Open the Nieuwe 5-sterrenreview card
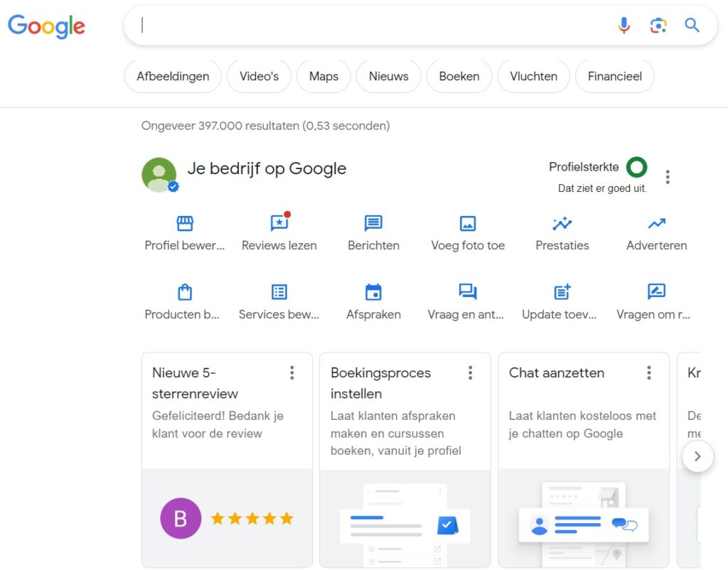This screenshot has height=570, width=728. point(227,460)
